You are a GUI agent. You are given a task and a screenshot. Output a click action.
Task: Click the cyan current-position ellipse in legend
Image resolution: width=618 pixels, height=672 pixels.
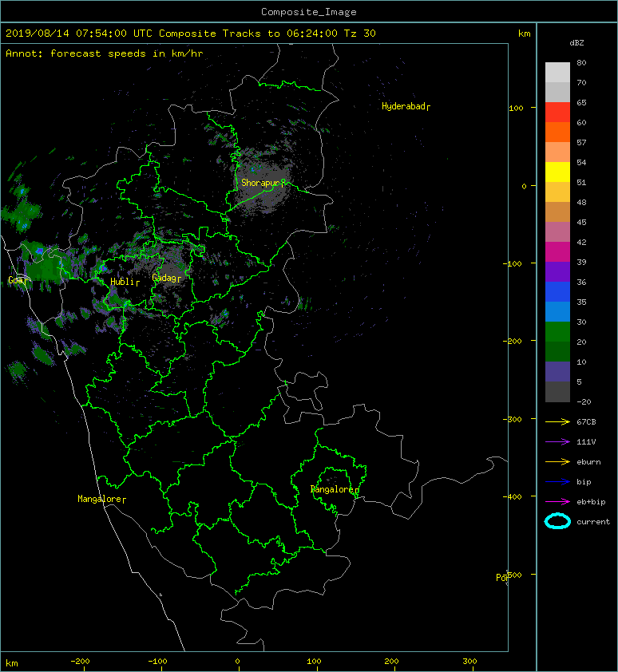click(557, 522)
